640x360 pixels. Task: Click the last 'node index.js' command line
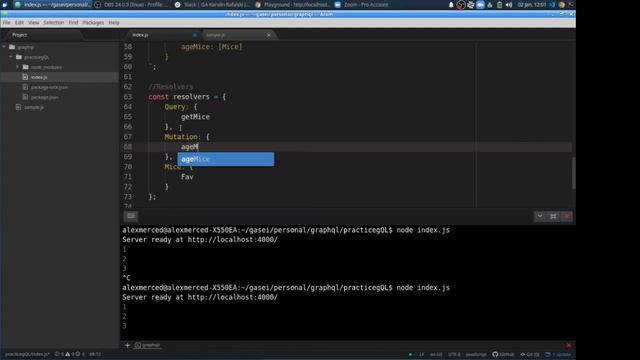pyautogui.click(x=286, y=288)
